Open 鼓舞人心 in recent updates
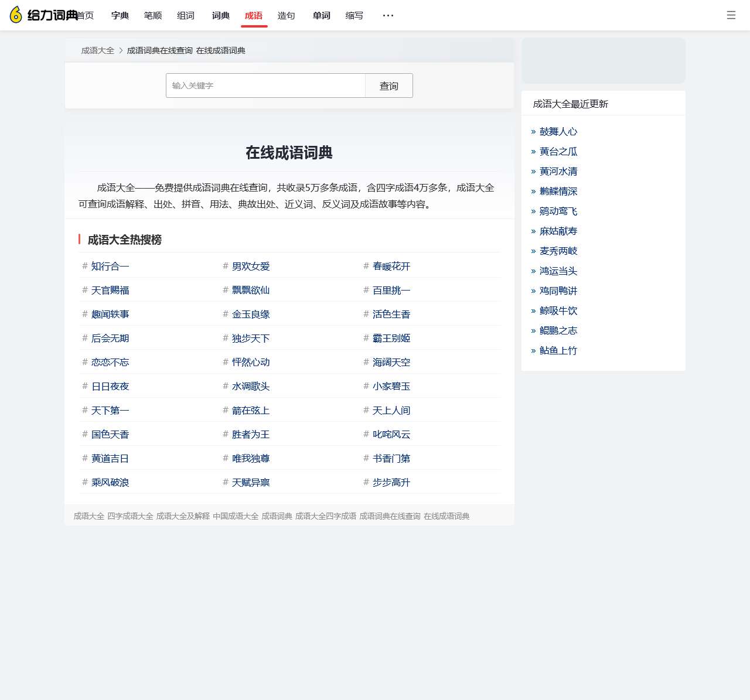The height and width of the screenshot is (700, 750). [x=558, y=132]
